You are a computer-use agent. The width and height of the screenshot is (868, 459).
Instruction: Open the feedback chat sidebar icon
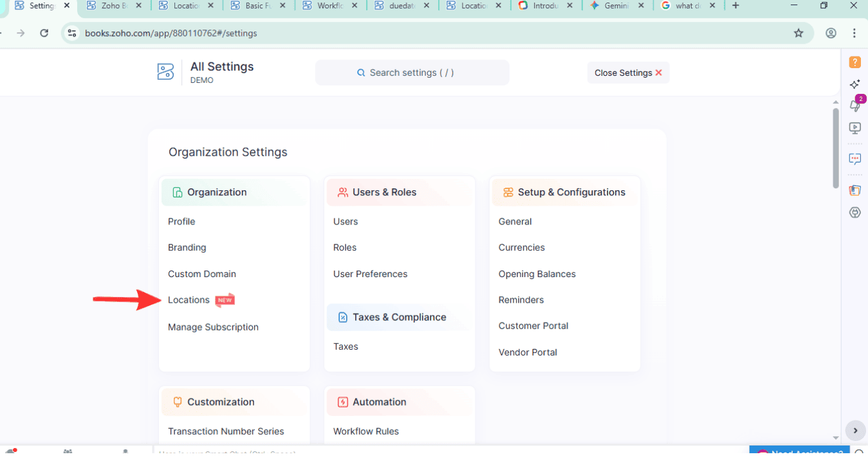pyautogui.click(x=854, y=159)
